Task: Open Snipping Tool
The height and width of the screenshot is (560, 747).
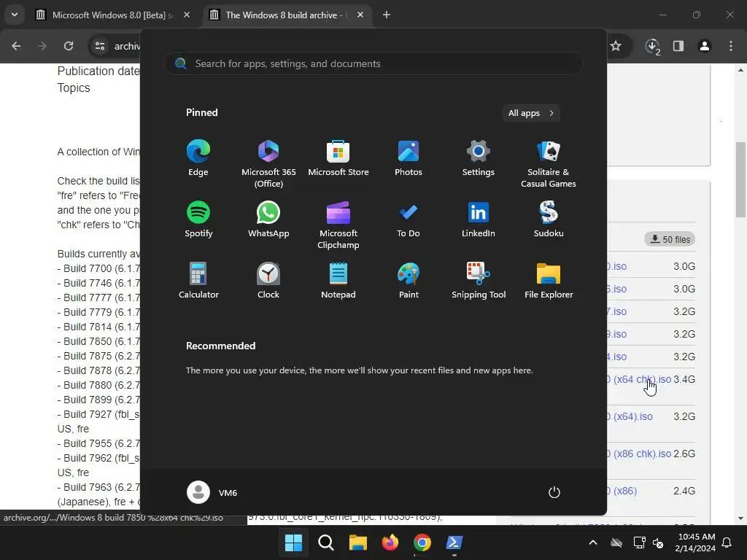Action: (x=479, y=281)
